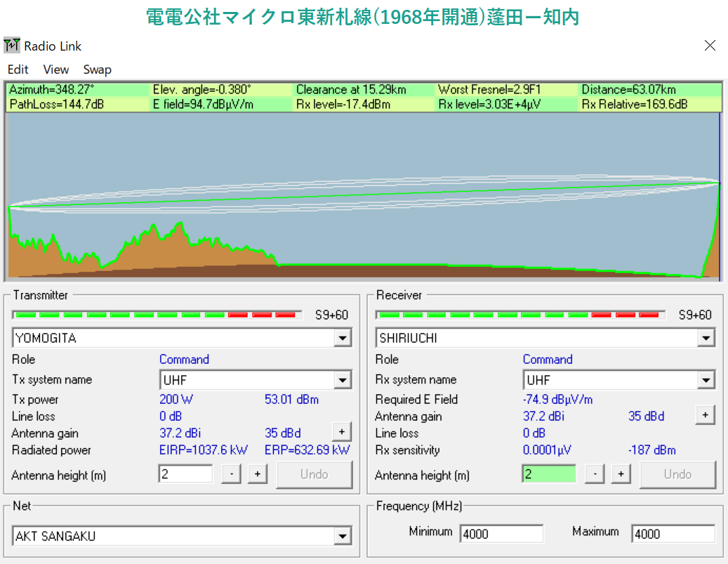Click the terrain profile graph
This screenshot has width=728, height=564.
[364, 196]
